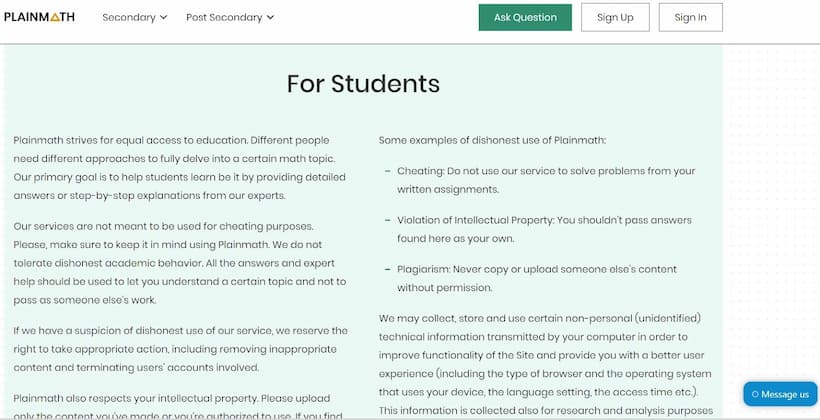This screenshot has height=420, width=820.
Task: Click the Sign In button
Action: pyautogui.click(x=690, y=17)
